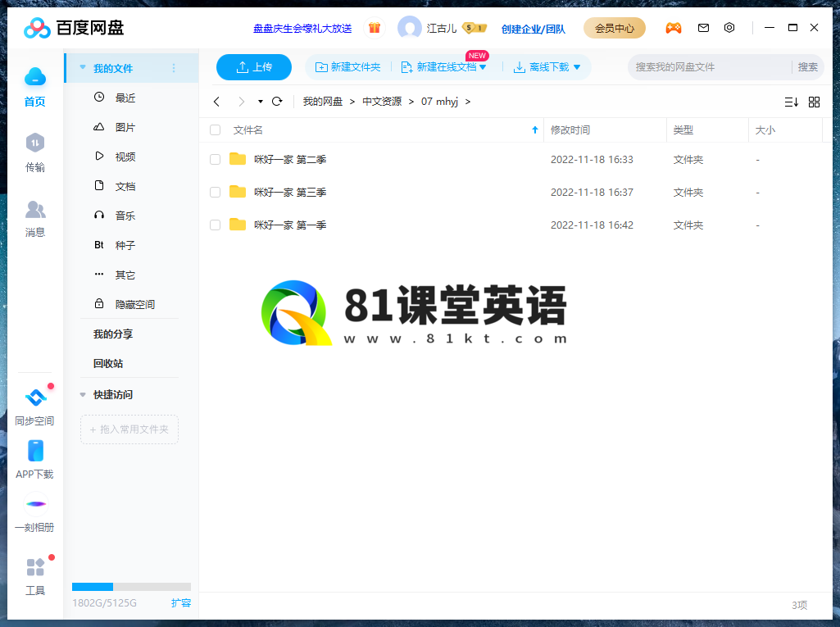Open the mail envelope icon
Screen dimensions: 840x627
[x=703, y=28]
